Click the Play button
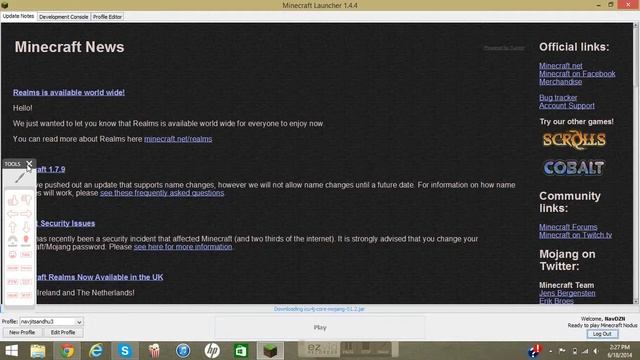 tap(320, 327)
